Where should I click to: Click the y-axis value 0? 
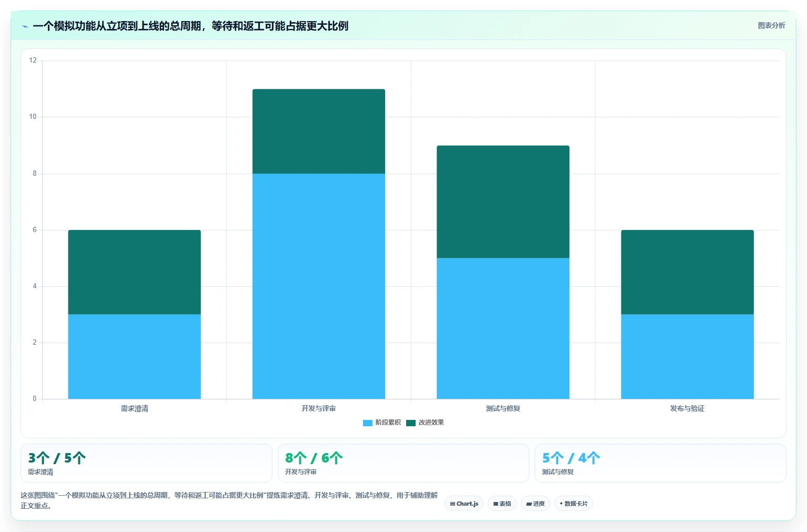click(x=35, y=399)
